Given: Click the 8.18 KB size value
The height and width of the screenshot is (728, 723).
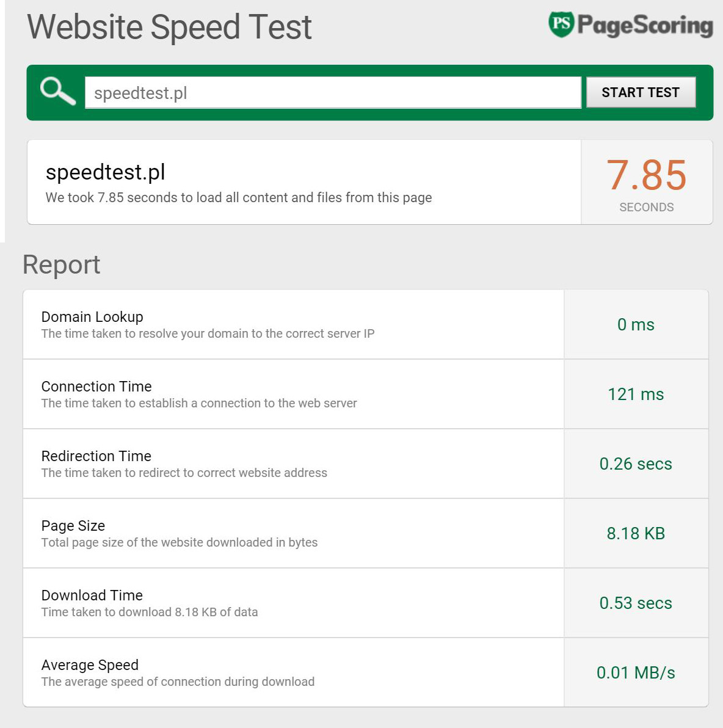Looking at the screenshot, I should click(636, 533).
